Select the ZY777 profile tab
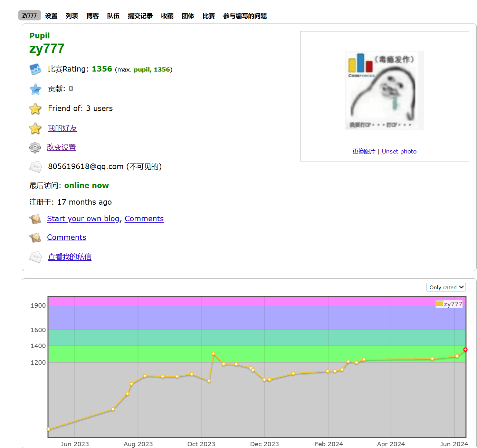 pyautogui.click(x=29, y=16)
